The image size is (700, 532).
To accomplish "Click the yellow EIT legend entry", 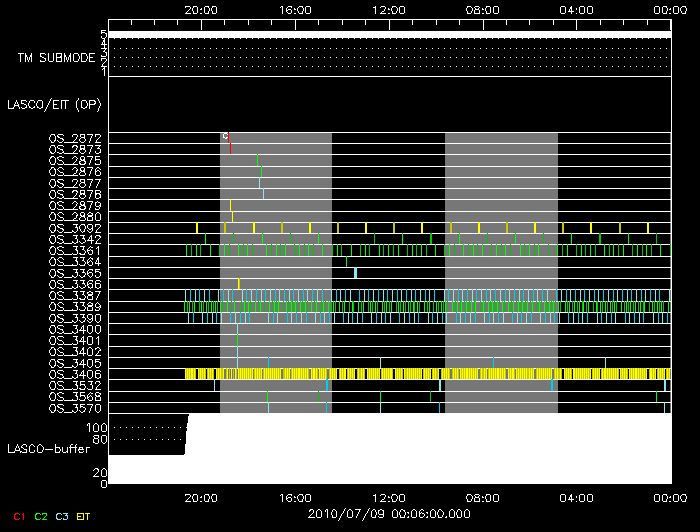I will pyautogui.click(x=83, y=517).
